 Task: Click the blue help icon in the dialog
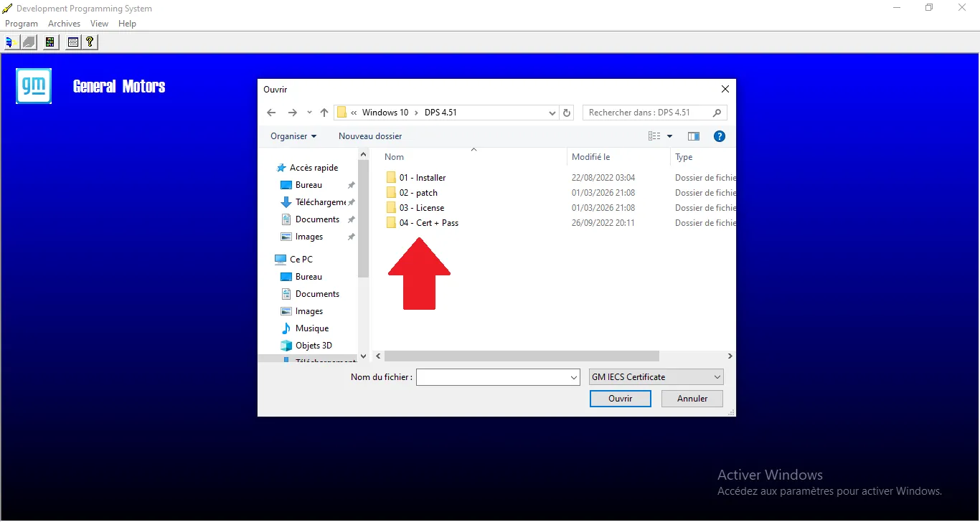point(720,136)
